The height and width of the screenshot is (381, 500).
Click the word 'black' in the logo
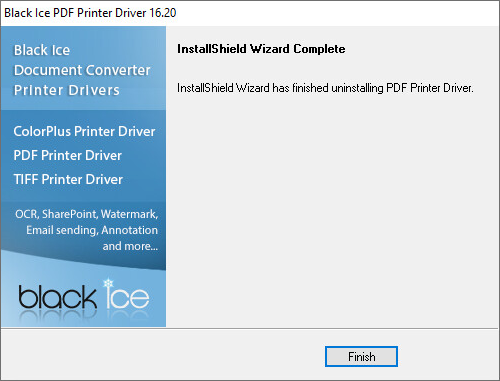pyautogui.click(x=57, y=296)
